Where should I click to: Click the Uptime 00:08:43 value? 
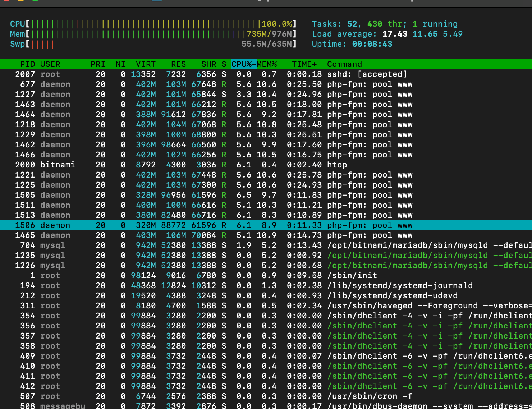[x=372, y=44]
